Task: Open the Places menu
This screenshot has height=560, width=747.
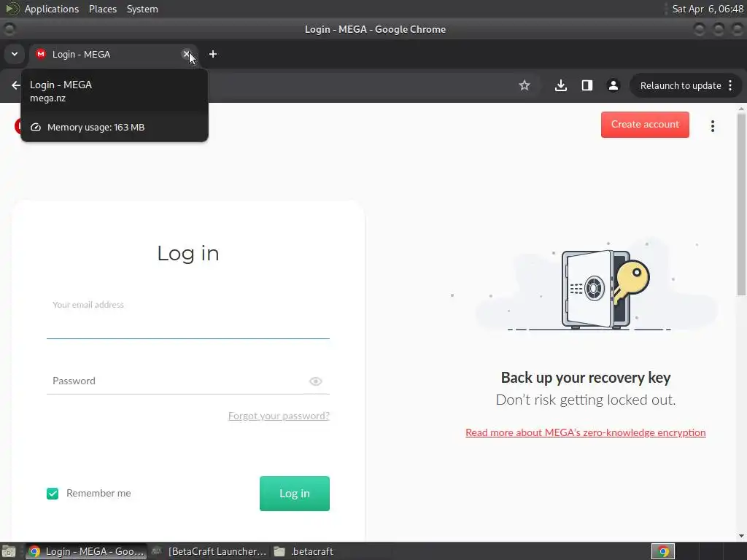Action: pyautogui.click(x=102, y=9)
